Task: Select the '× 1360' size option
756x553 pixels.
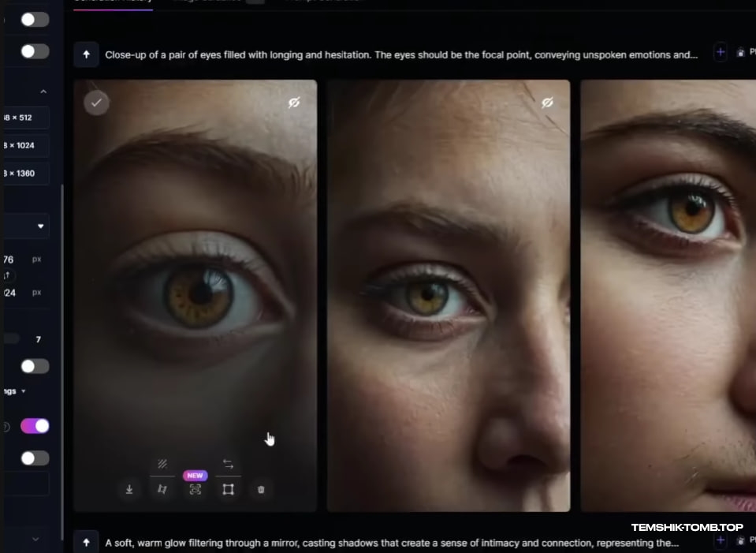Action: (x=25, y=174)
